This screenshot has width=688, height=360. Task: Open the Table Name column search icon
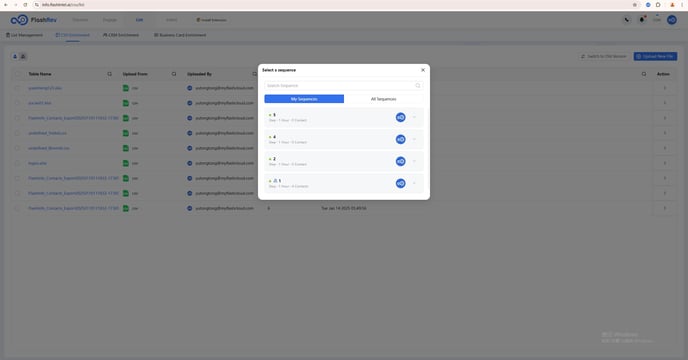point(109,74)
